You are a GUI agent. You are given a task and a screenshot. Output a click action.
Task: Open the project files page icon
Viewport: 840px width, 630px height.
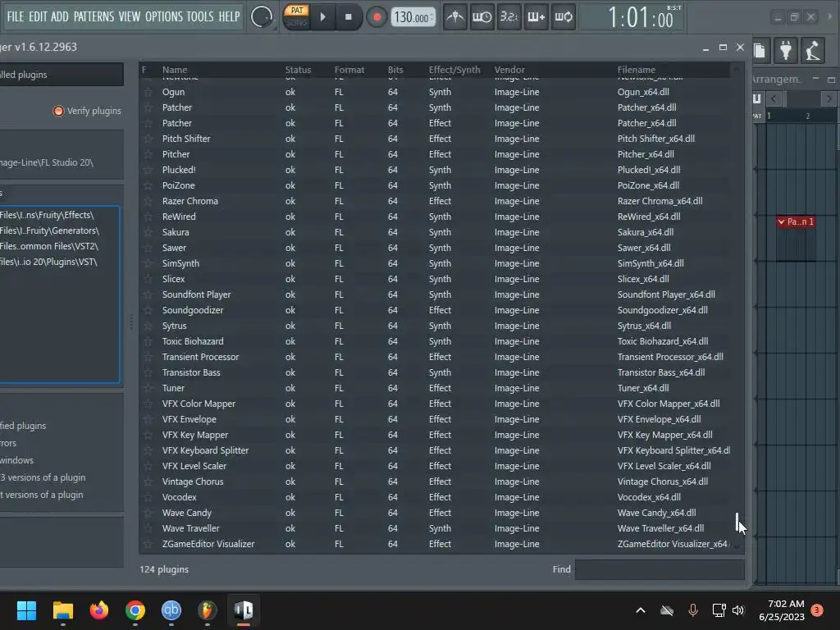click(x=759, y=50)
